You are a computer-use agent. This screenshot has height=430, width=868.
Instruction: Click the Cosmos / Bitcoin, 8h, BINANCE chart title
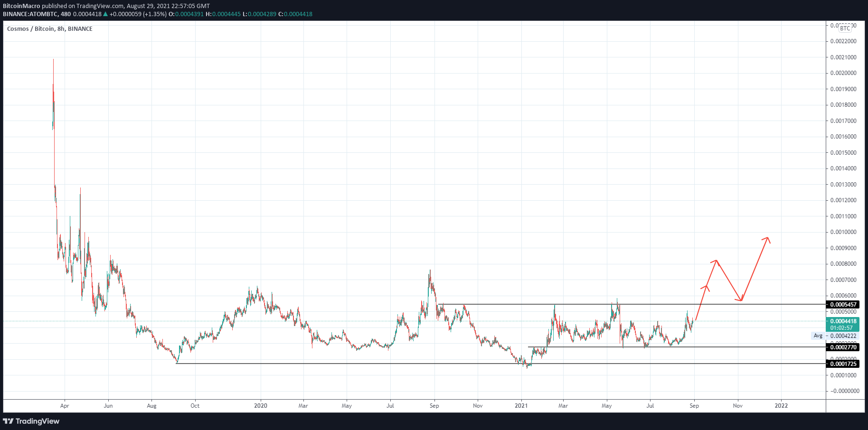click(50, 29)
